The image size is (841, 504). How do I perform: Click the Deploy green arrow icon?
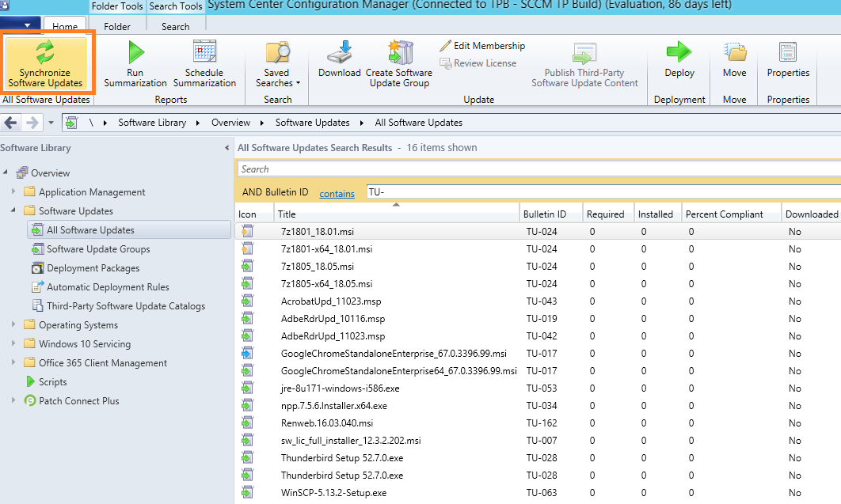pos(679,53)
